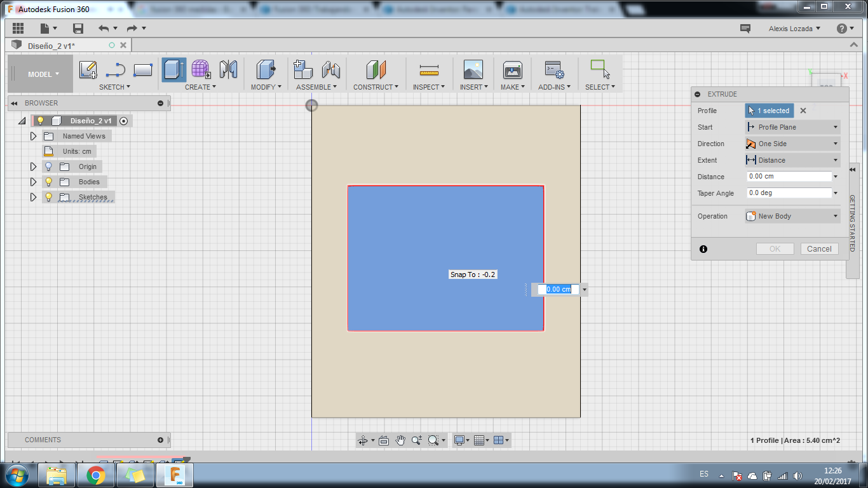Viewport: 868px width, 488px height.
Task: Click the Cancel button in Extrude dialog
Action: (x=819, y=249)
